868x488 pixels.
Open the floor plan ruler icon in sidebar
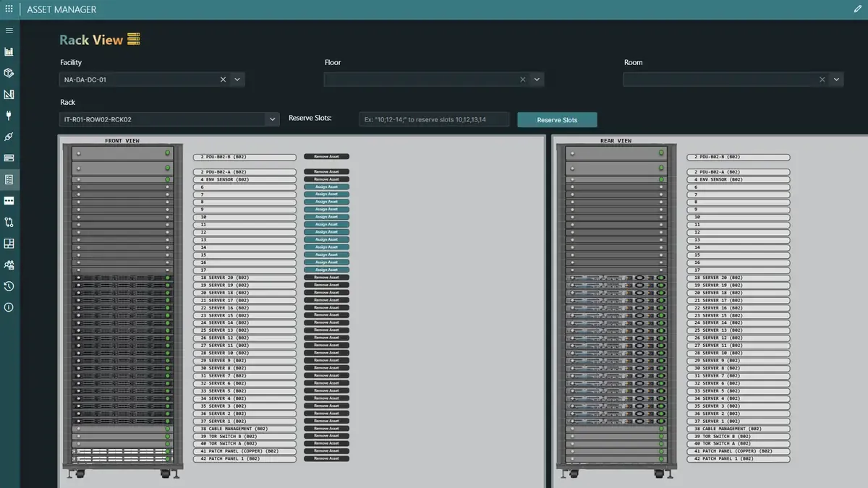click(x=9, y=94)
